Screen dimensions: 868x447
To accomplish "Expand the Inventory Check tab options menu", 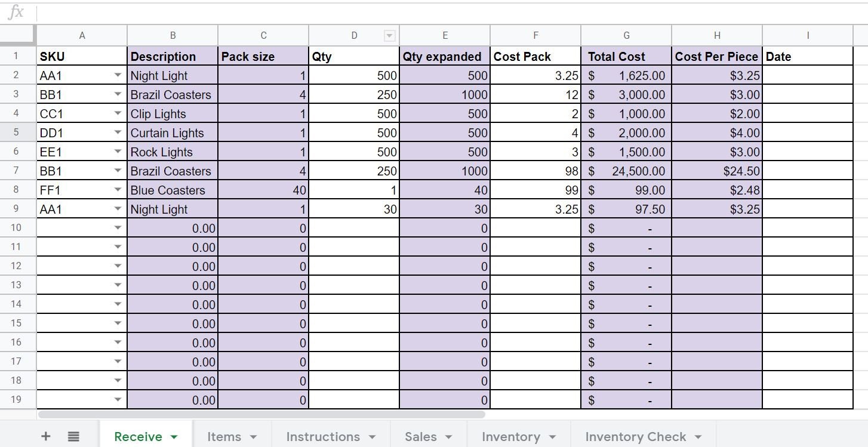I will (698, 436).
